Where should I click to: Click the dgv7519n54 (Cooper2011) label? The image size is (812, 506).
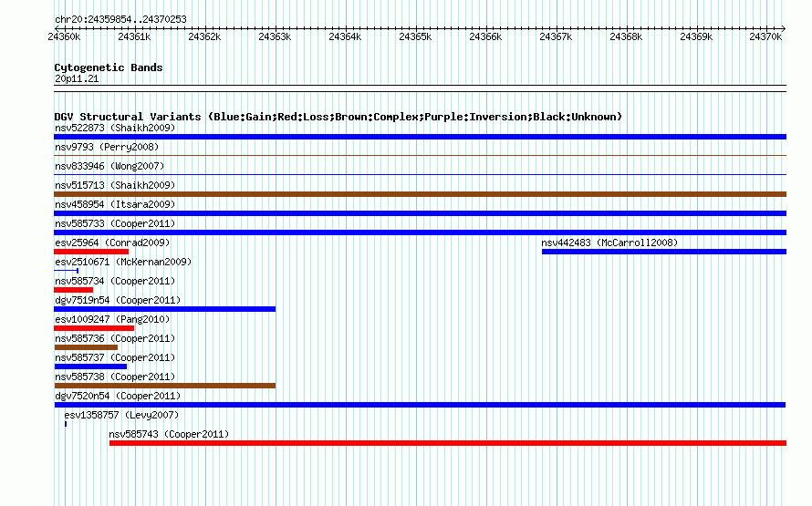click(118, 300)
